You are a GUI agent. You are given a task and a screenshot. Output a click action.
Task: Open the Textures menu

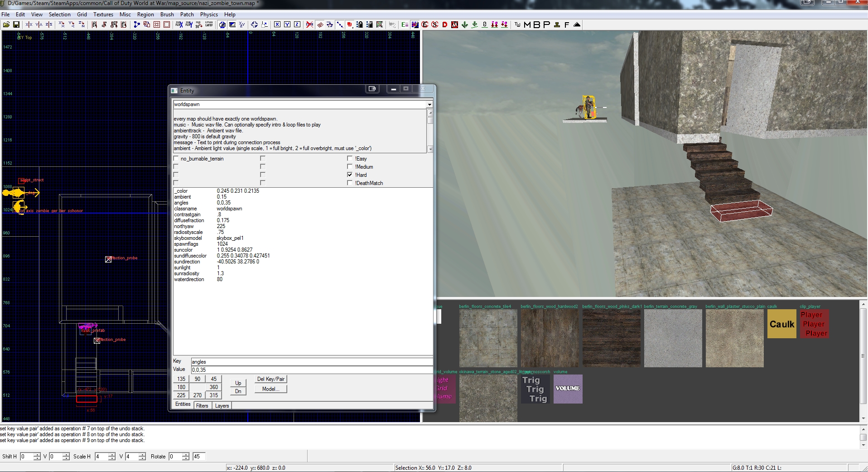pyautogui.click(x=103, y=15)
